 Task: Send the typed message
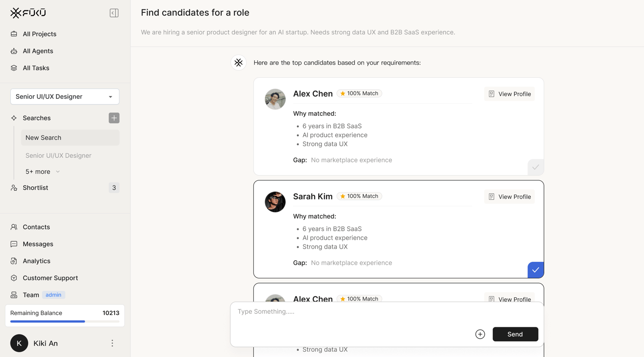point(515,334)
